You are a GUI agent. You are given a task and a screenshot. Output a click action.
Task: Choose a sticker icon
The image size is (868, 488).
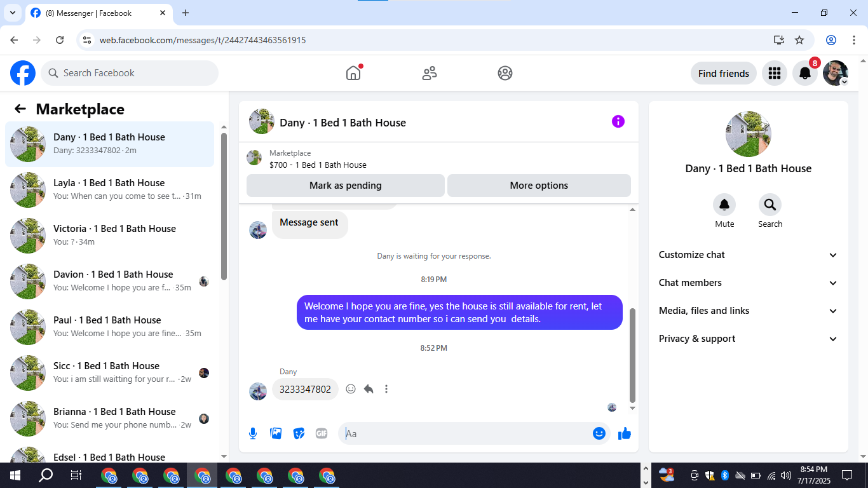pos(299,433)
